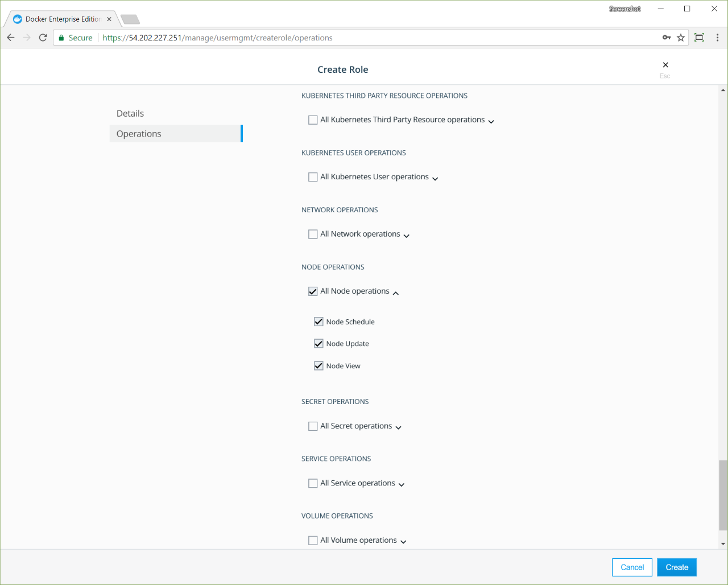The width and height of the screenshot is (728, 585).
Task: Collapse the All Node operations list
Action: [396, 292]
